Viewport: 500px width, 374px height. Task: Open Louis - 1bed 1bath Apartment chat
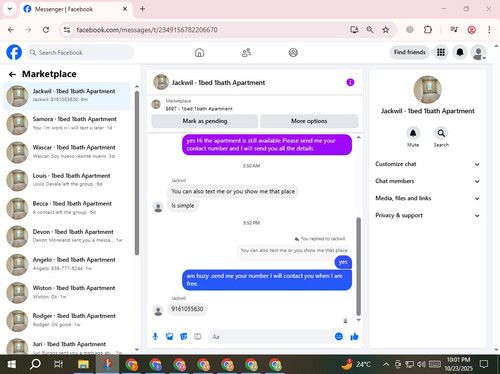click(67, 180)
